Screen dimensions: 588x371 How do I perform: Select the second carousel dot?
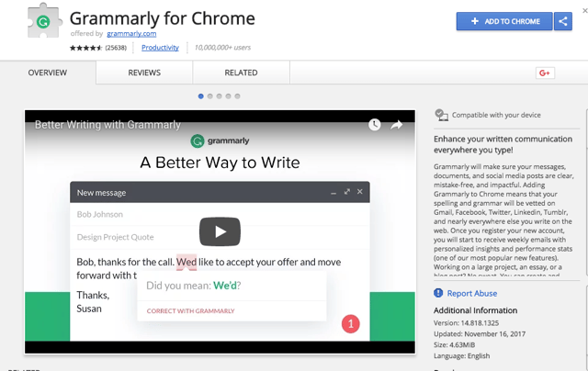210,96
